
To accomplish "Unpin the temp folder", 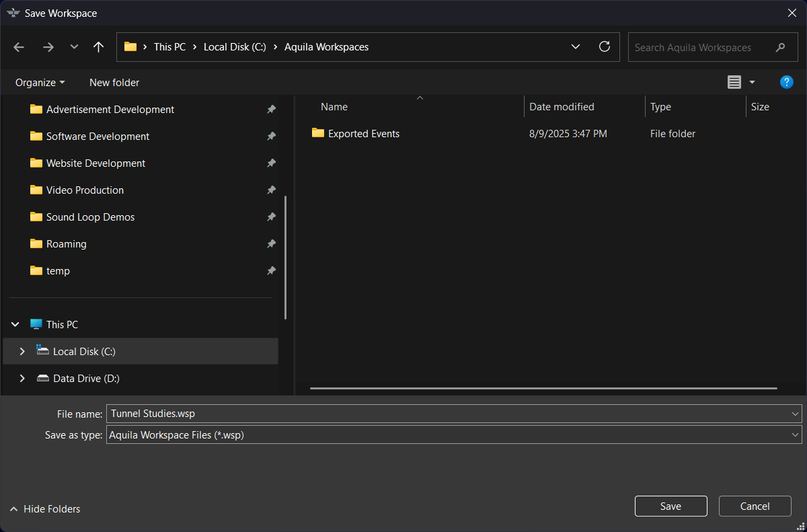I will 271,270.
